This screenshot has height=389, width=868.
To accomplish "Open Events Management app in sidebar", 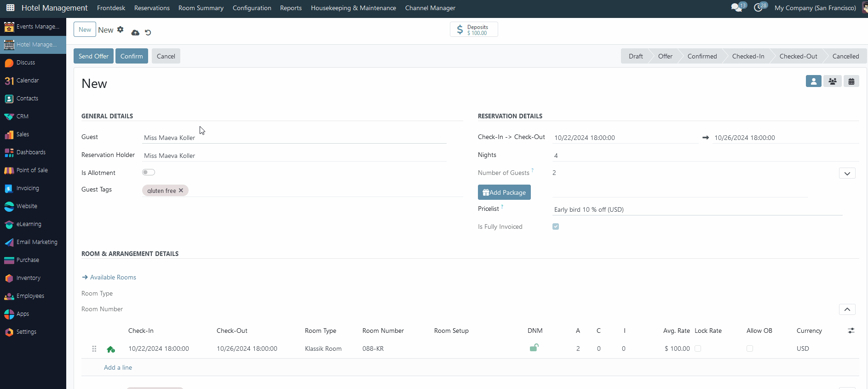I will [x=33, y=27].
